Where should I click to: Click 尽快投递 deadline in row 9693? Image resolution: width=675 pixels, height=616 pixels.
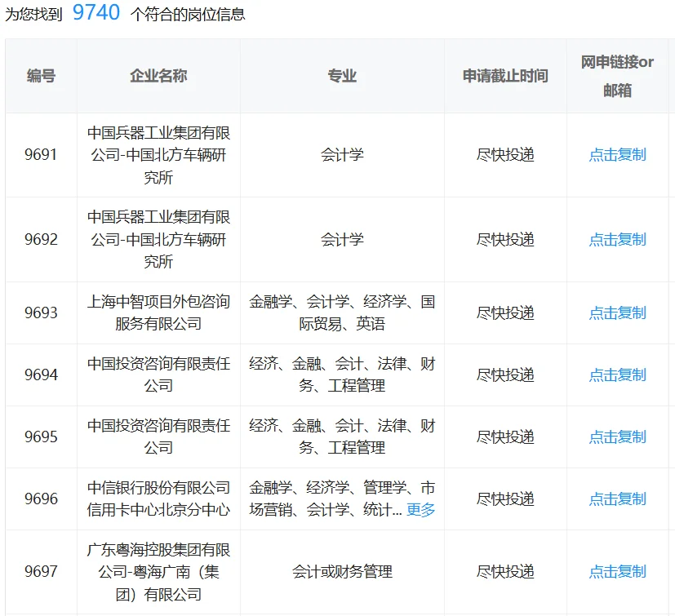pyautogui.click(x=505, y=313)
